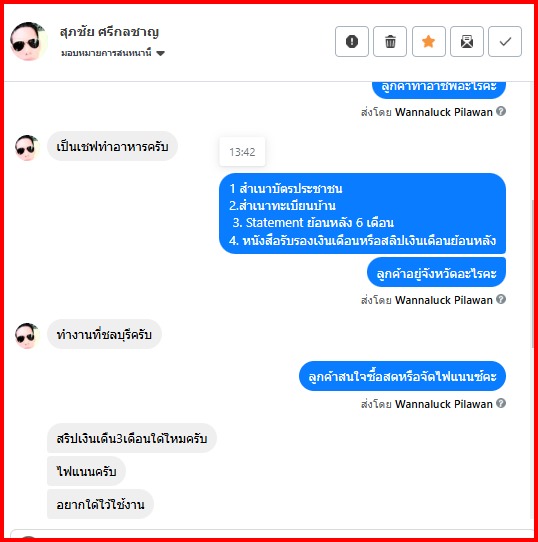
Task: Click the conversation scrollbar on right edge
Action: click(533, 273)
